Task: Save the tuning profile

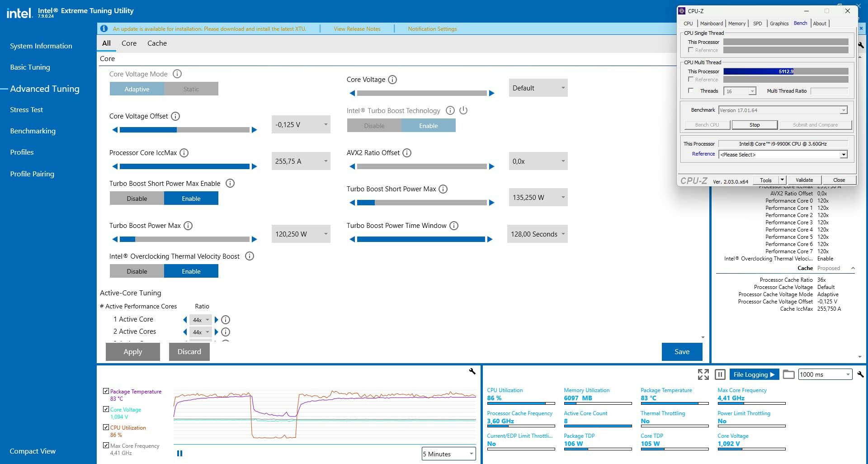Action: click(682, 352)
